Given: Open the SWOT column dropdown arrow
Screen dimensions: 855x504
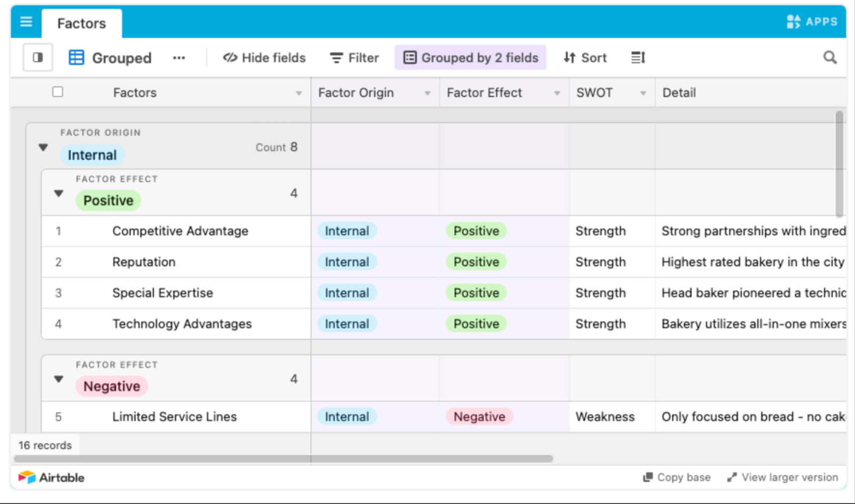Looking at the screenshot, I should 643,93.
